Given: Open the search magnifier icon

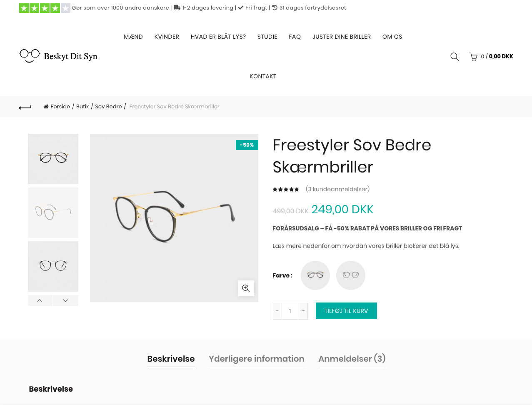Looking at the screenshot, I should [455, 57].
